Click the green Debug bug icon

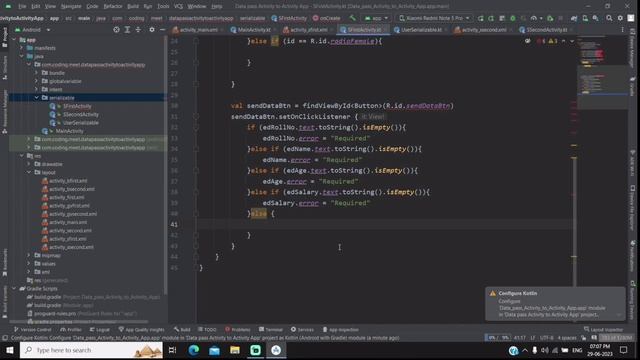(x=513, y=18)
